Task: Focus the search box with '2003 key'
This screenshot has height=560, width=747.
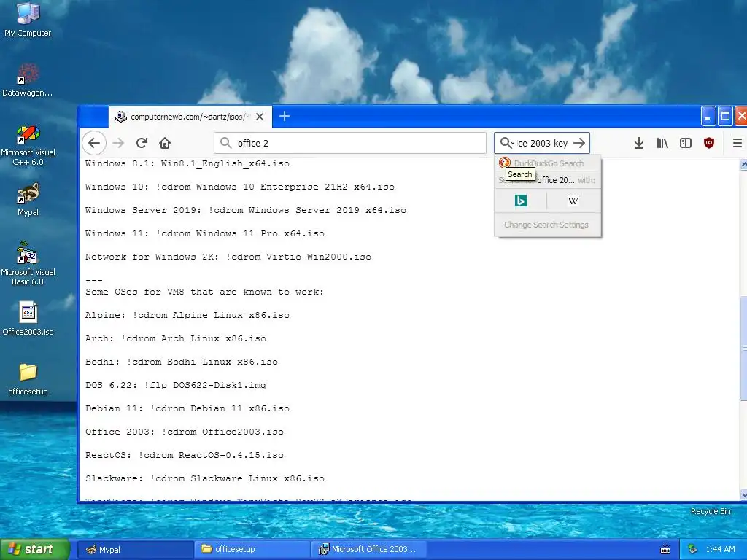Action: coord(542,143)
